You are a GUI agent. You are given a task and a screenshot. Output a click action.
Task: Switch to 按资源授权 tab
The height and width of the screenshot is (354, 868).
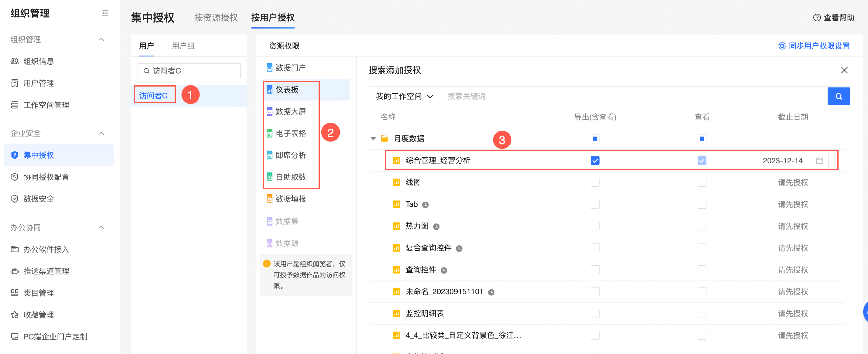[x=216, y=18]
